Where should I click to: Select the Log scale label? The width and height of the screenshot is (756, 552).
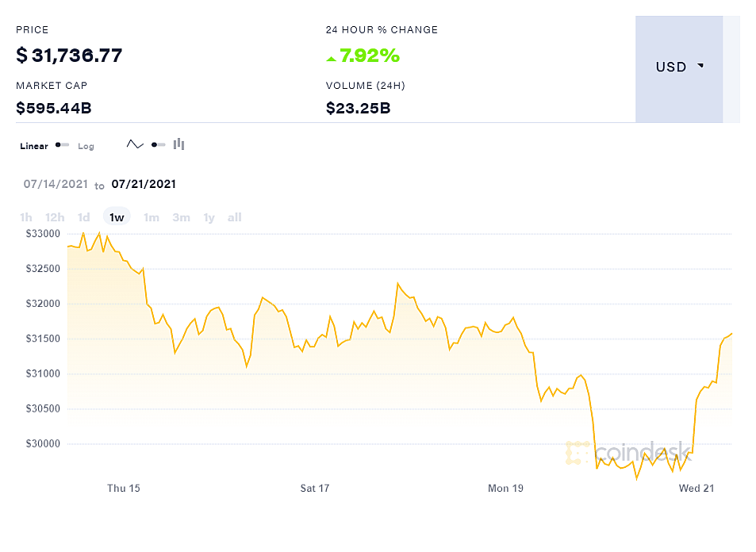(86, 146)
